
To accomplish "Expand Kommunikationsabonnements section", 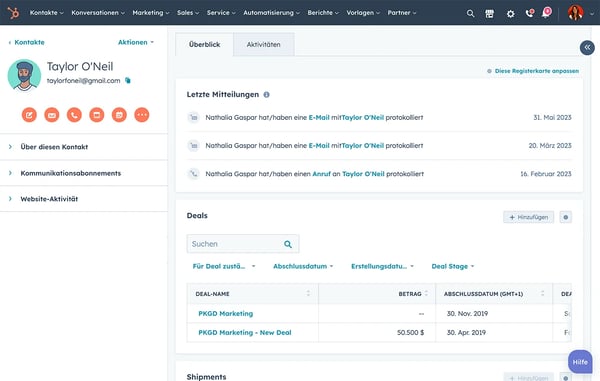I will pos(84,173).
